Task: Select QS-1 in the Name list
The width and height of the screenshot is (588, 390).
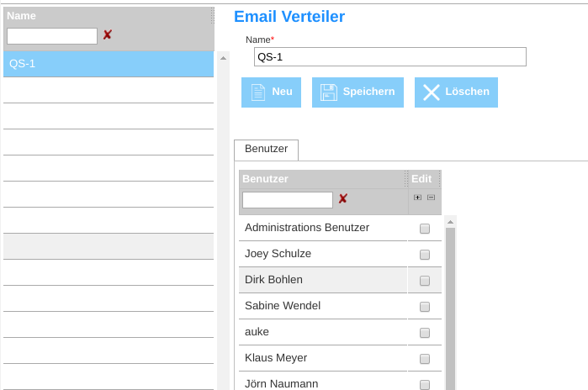Action: [x=108, y=64]
